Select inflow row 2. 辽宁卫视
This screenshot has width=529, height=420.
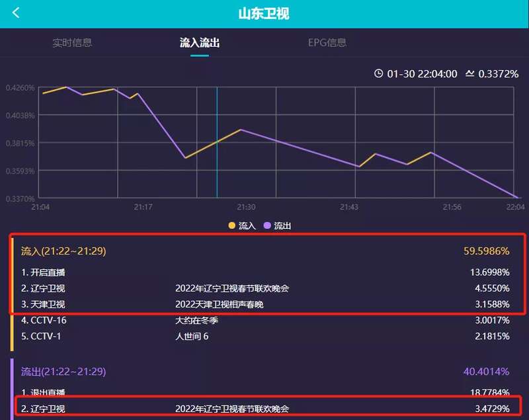[265, 288]
